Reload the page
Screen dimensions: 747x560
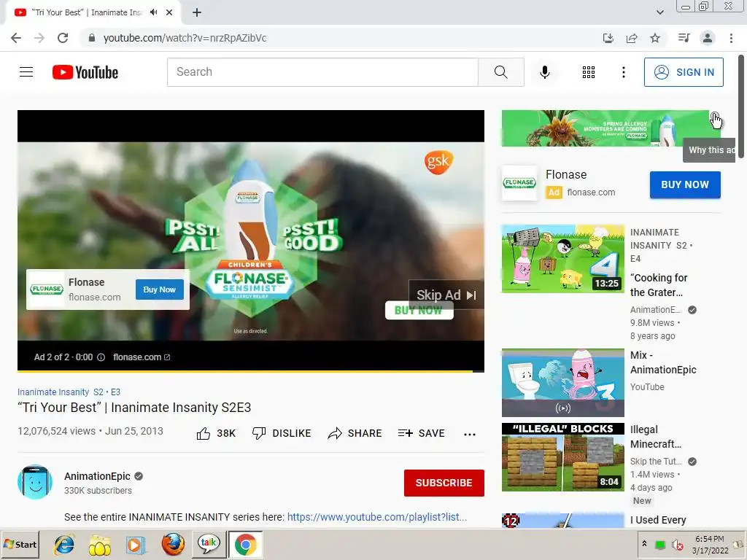point(63,38)
